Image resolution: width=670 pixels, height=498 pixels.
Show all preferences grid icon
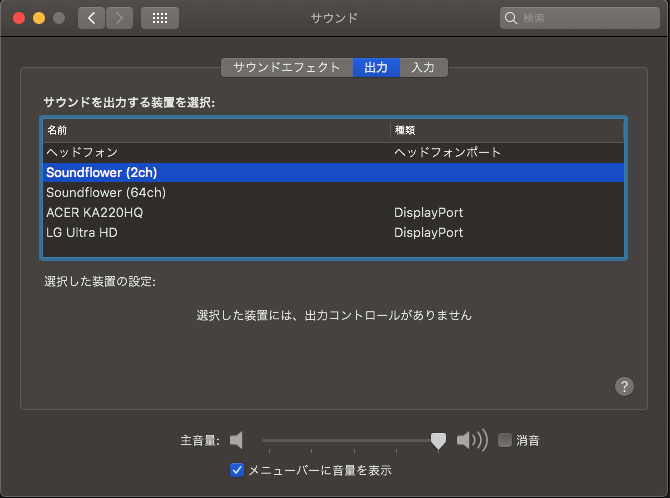(160, 18)
